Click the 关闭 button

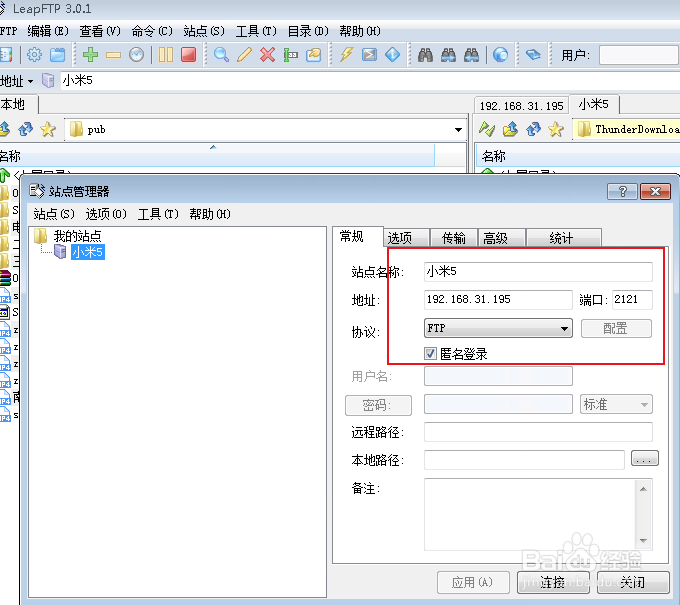pos(633,582)
